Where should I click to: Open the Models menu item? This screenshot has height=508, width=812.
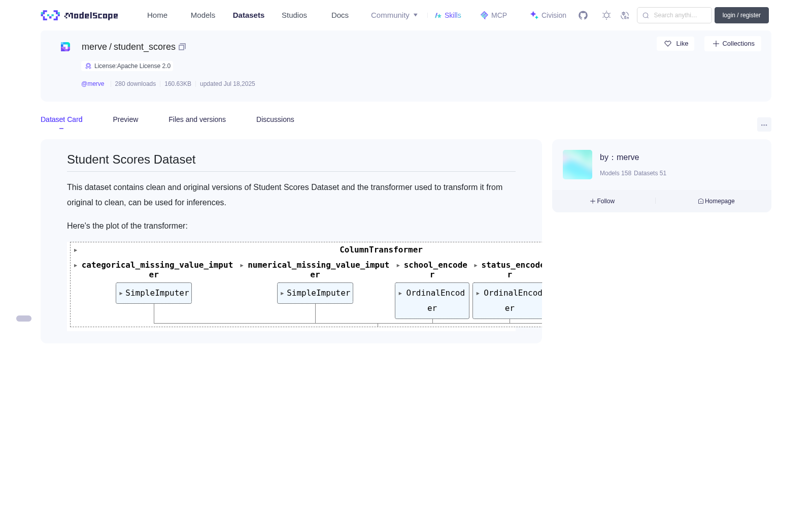coord(203,15)
